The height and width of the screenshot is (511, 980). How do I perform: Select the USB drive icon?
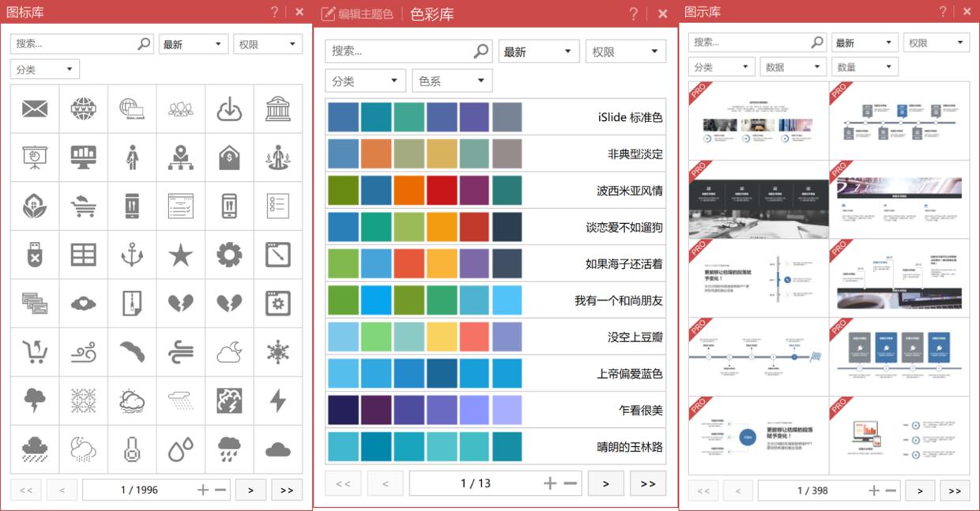(34, 255)
